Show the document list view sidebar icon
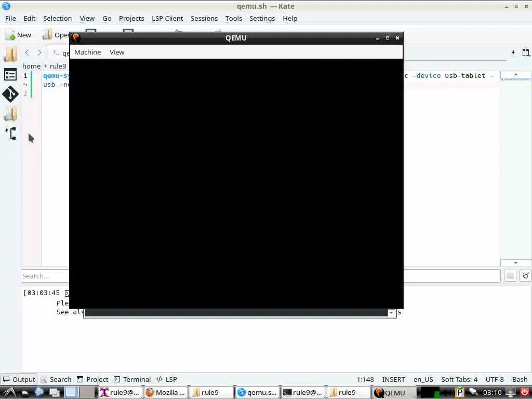532x399 pixels. pyautogui.click(x=10, y=75)
